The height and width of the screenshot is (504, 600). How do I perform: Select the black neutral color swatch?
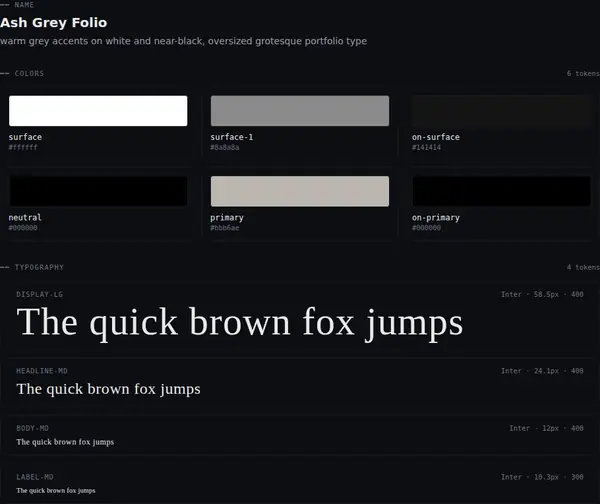(x=98, y=191)
